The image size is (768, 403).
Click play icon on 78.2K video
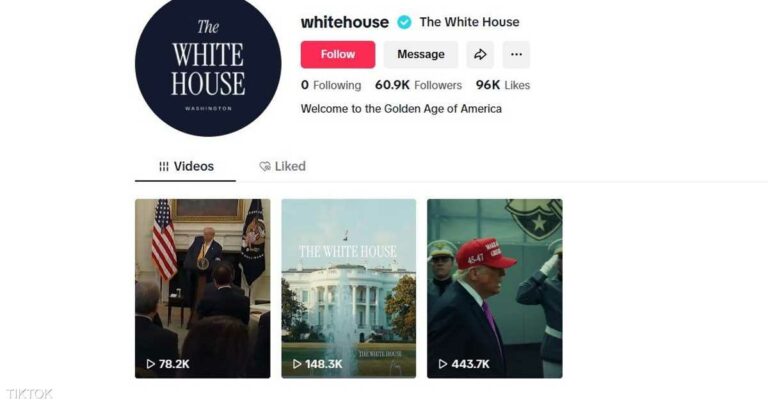pos(151,364)
